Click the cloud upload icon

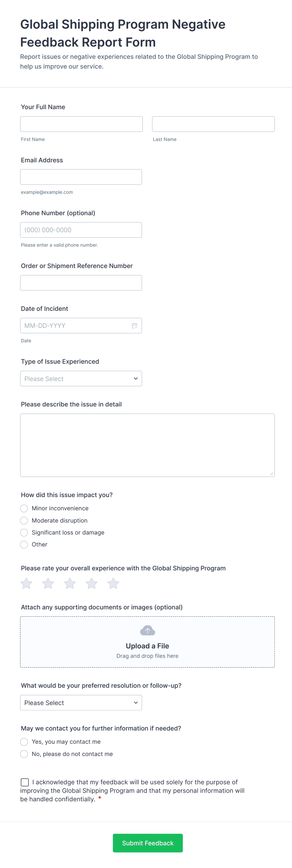tap(147, 630)
